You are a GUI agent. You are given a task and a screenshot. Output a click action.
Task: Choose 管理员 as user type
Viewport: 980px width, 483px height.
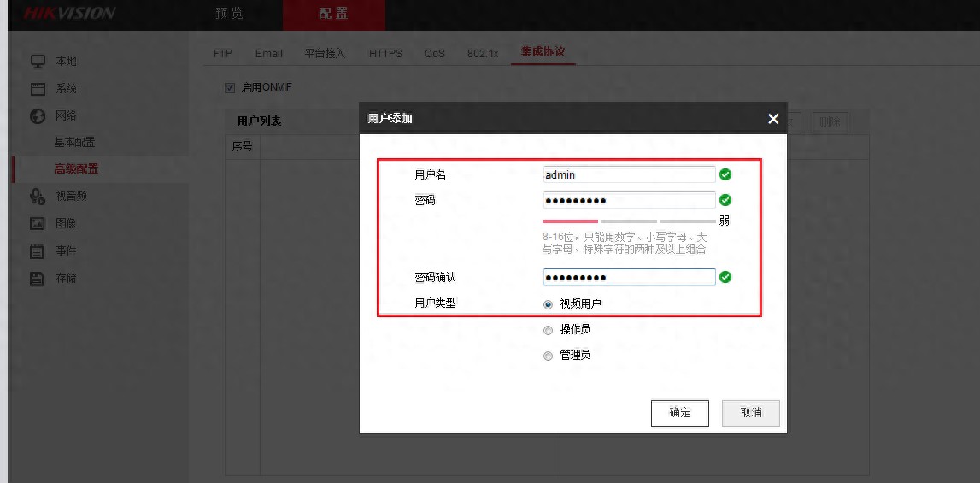point(549,356)
